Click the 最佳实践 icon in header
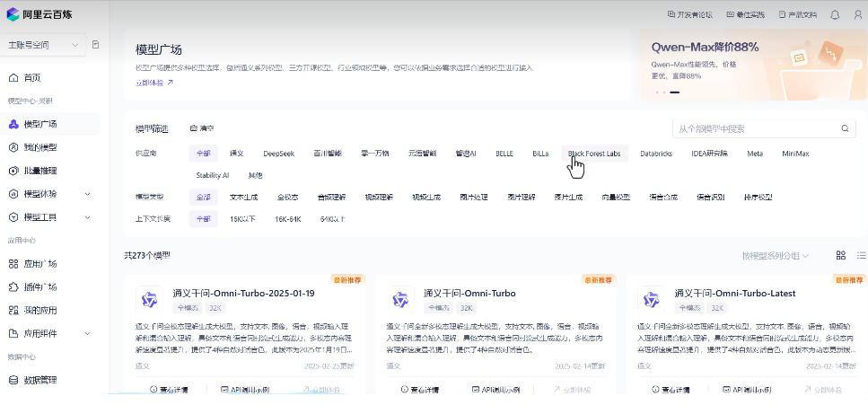 (x=730, y=14)
